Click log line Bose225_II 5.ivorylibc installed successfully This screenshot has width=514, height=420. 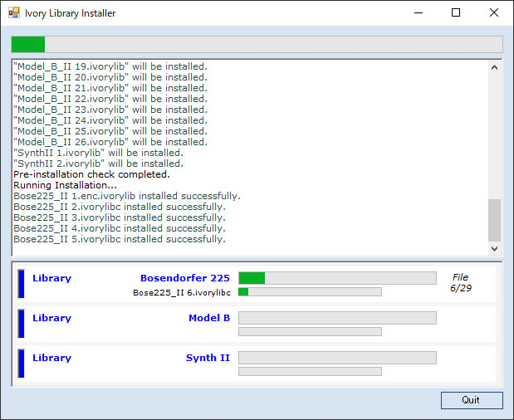tap(120, 239)
